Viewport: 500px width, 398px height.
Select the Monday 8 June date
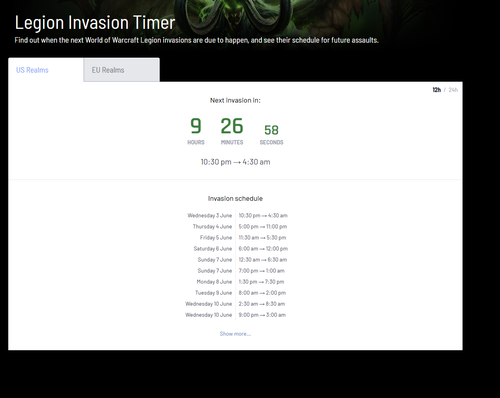pyautogui.click(x=214, y=282)
